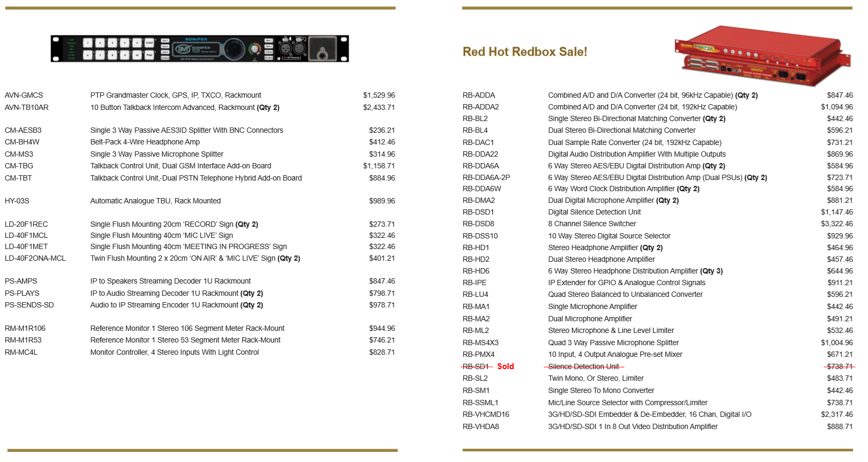Click RB-DSD8 price $3,322.46
868x462 pixels.
click(x=837, y=224)
